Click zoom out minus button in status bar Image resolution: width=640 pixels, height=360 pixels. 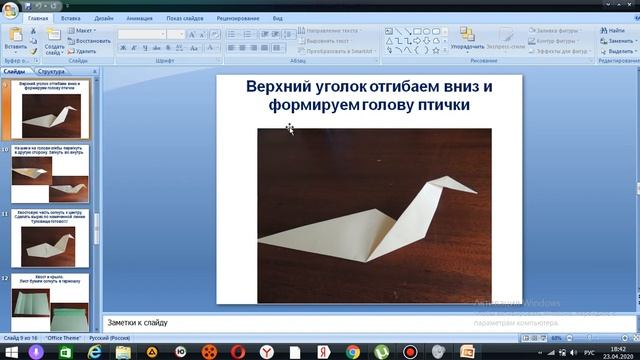click(570, 338)
